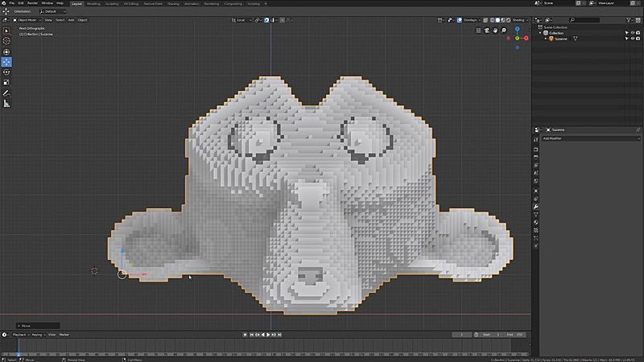The height and width of the screenshot is (362, 644).
Task: Open the Texture properties tab
Action: (x=536, y=230)
